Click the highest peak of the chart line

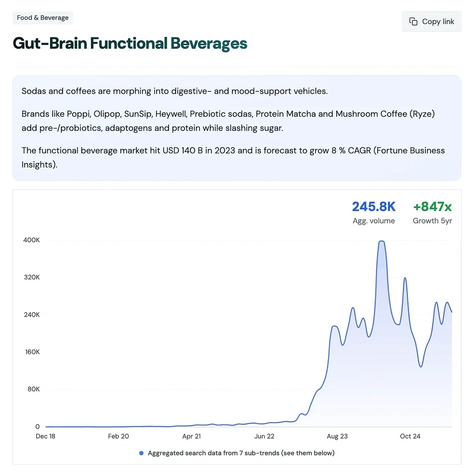pyautogui.click(x=381, y=241)
